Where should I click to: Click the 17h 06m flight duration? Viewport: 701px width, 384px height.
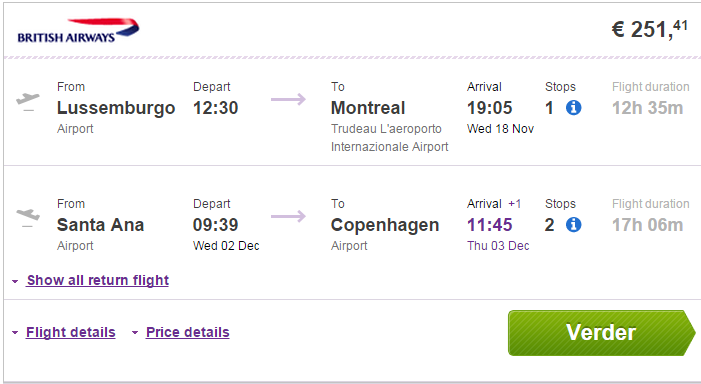647,225
